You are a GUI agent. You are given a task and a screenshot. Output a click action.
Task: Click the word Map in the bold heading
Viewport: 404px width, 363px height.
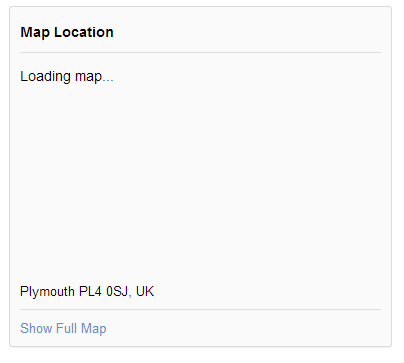[x=35, y=33]
